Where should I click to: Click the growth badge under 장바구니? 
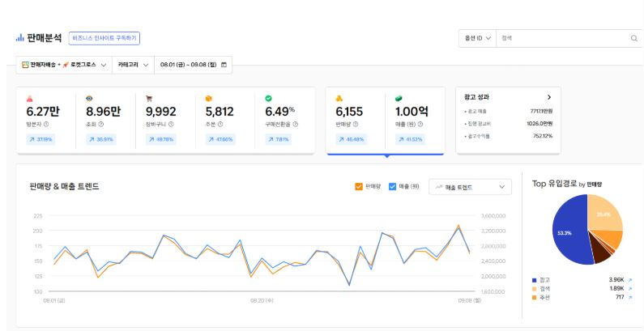[160, 139]
